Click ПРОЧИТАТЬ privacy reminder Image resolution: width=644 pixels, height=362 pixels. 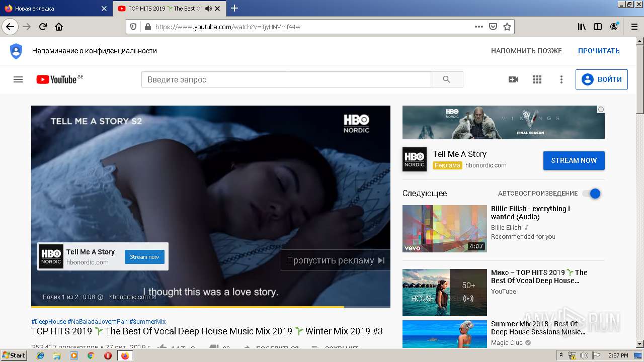tap(599, 51)
